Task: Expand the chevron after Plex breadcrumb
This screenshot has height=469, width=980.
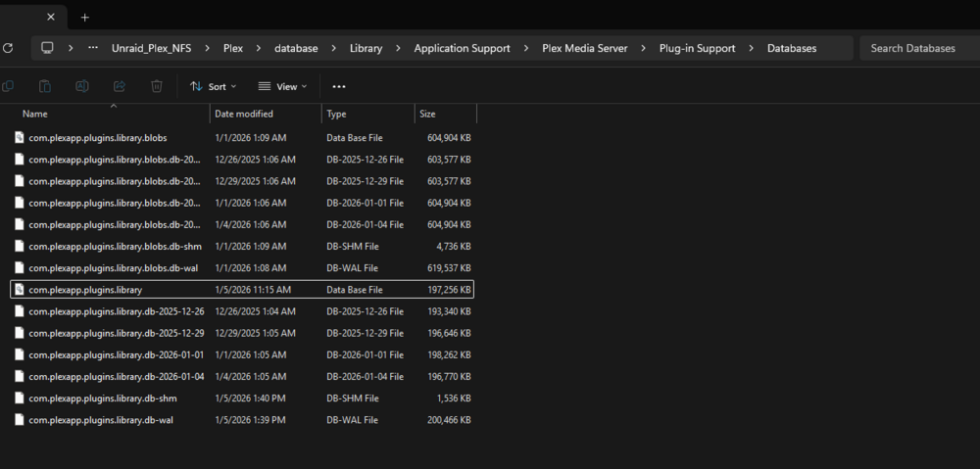Action: (x=259, y=48)
